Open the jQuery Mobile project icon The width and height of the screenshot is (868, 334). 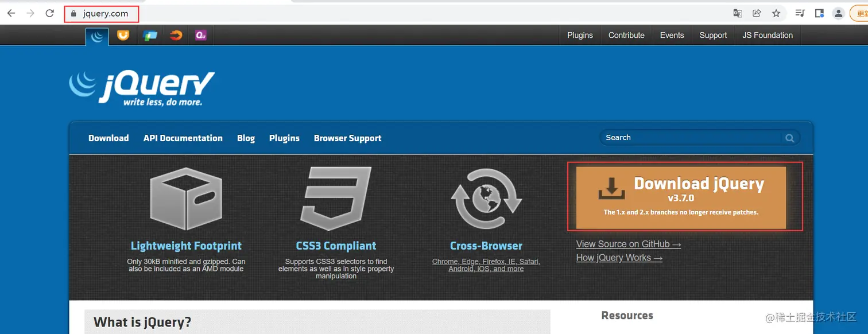click(150, 36)
